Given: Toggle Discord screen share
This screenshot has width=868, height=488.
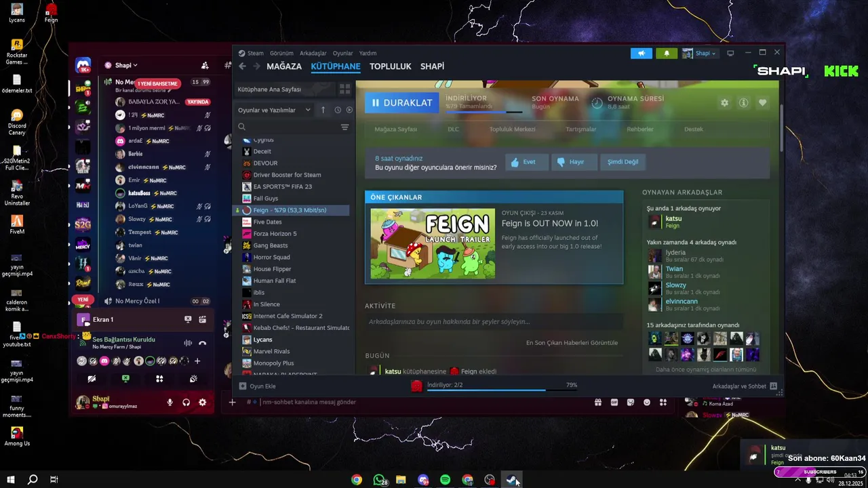Looking at the screenshot, I should [x=125, y=379].
